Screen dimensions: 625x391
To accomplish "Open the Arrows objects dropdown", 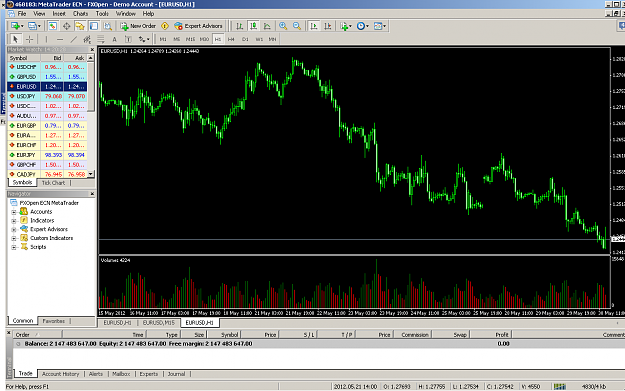I will click(144, 39).
